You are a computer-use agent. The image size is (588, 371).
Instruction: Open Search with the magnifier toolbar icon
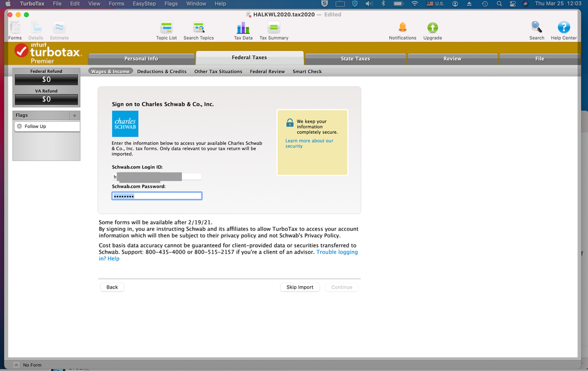pyautogui.click(x=537, y=27)
